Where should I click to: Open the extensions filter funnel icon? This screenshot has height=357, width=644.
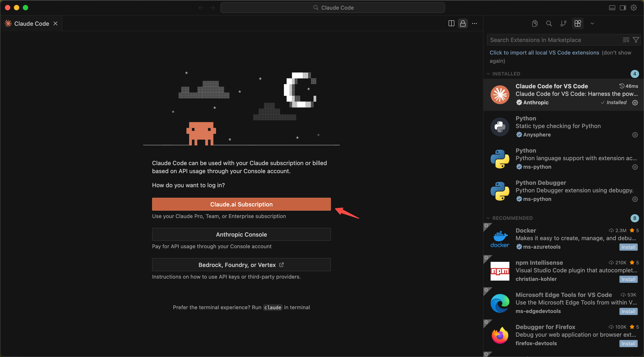[x=636, y=40]
